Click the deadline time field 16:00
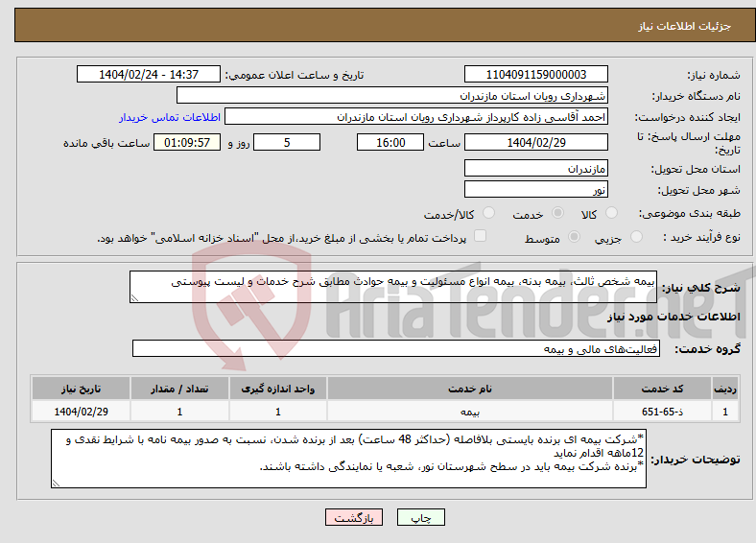756x543 pixels. (x=390, y=142)
